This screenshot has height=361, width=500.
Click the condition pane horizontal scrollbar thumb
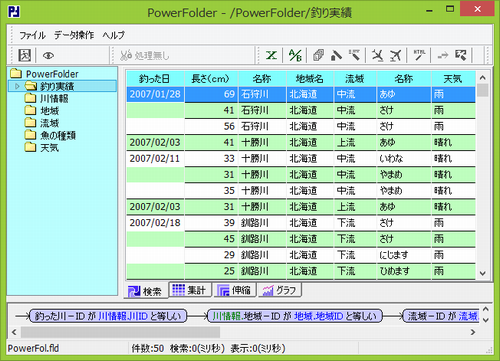coord(120,332)
